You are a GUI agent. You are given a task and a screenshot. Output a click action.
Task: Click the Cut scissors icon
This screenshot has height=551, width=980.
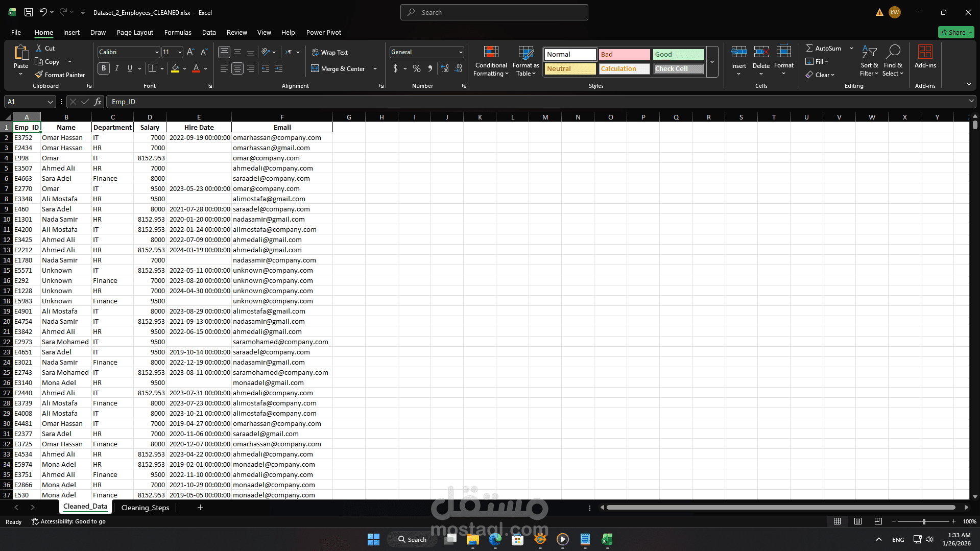click(x=39, y=48)
